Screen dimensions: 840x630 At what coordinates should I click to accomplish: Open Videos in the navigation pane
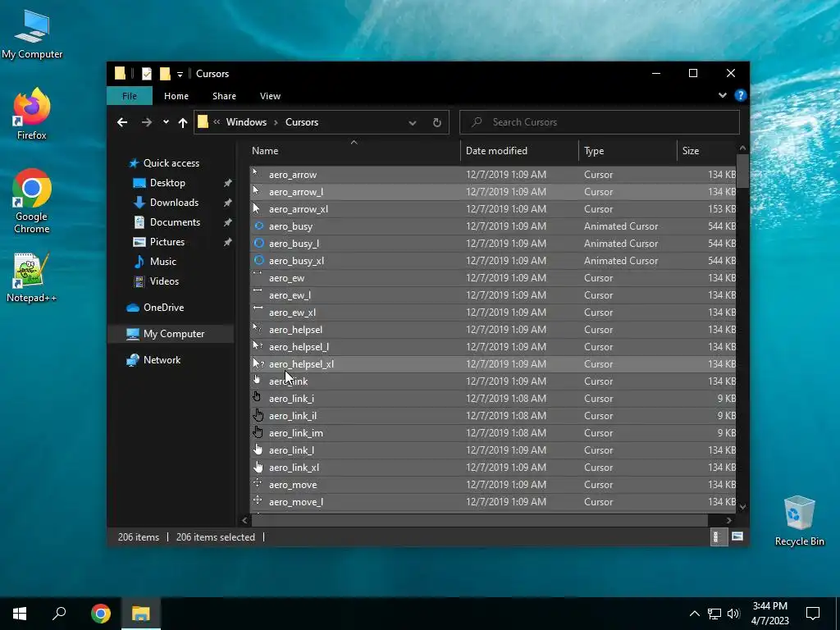(x=164, y=281)
